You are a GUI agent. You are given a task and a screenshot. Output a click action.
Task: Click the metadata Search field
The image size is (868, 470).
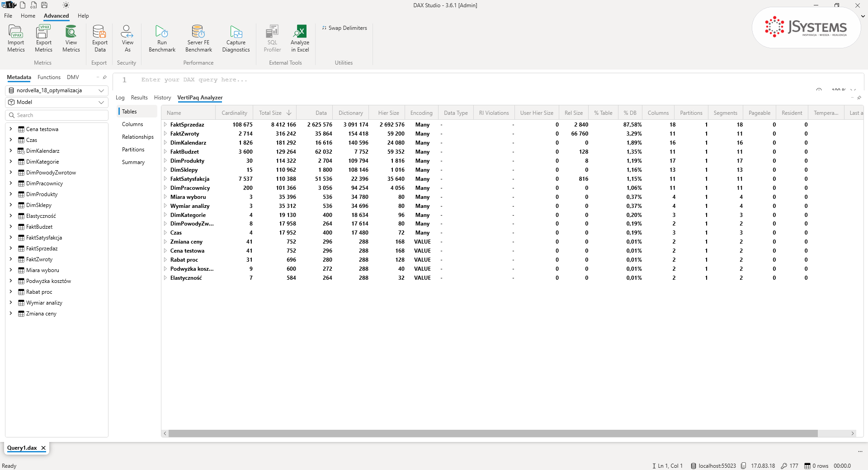point(57,115)
